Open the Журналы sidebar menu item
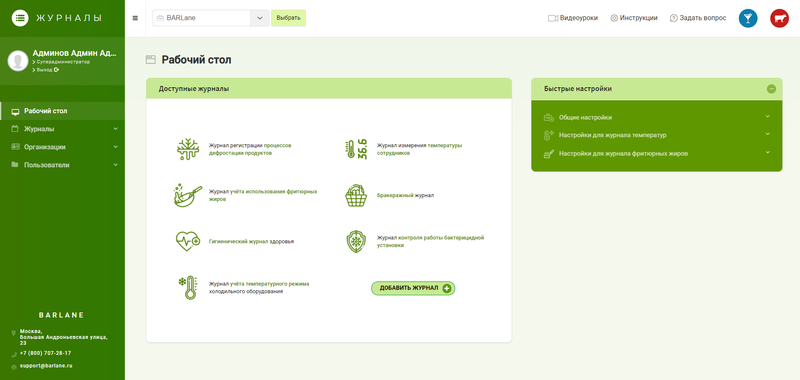800x380 pixels. (62, 129)
